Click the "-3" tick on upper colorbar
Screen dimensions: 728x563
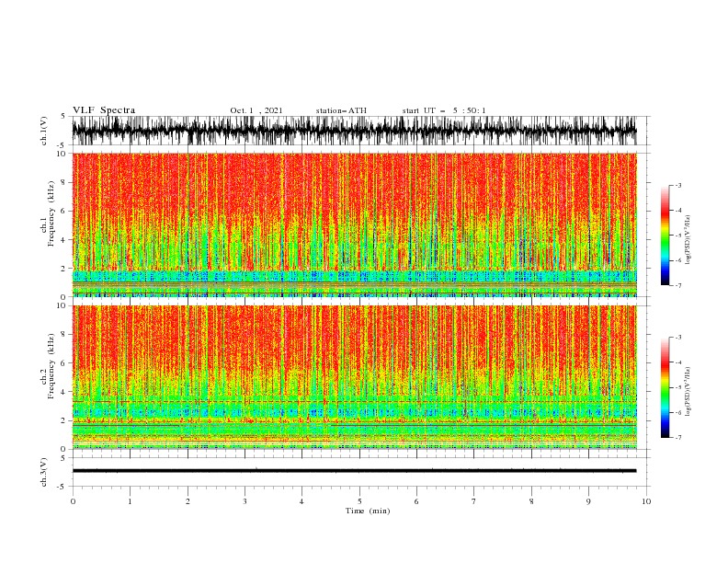click(x=678, y=185)
